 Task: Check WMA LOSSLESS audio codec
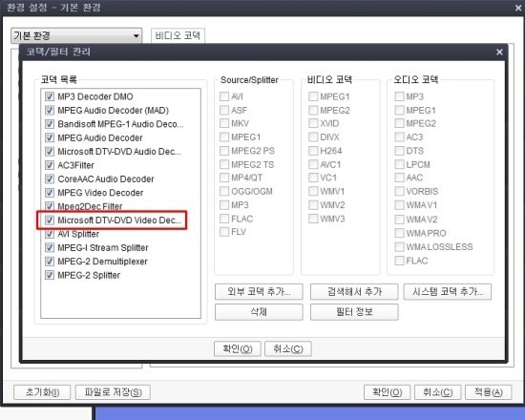click(399, 247)
